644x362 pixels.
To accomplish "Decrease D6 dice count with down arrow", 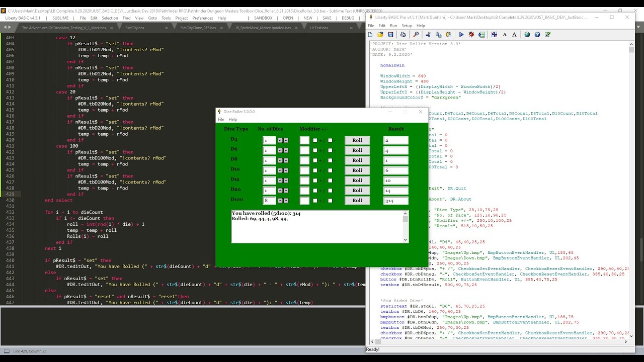I will [286, 151].
